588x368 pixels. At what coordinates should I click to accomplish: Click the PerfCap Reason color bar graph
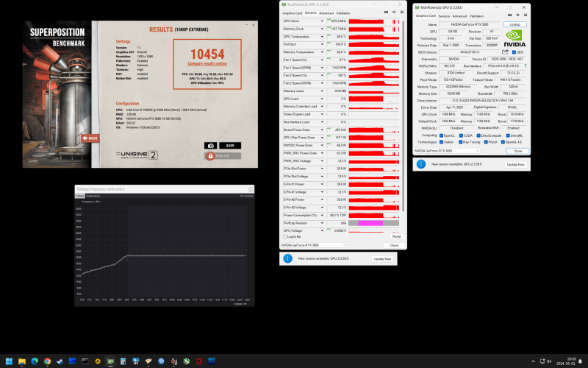coord(373,223)
